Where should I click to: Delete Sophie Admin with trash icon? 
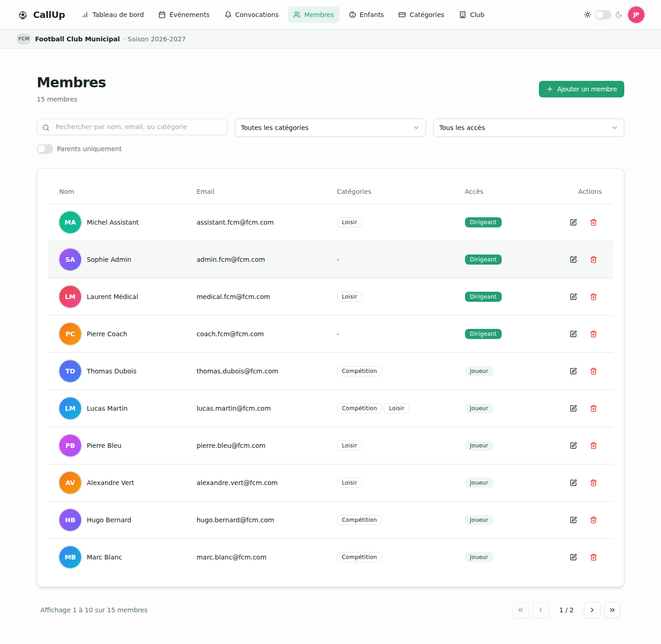click(x=594, y=260)
